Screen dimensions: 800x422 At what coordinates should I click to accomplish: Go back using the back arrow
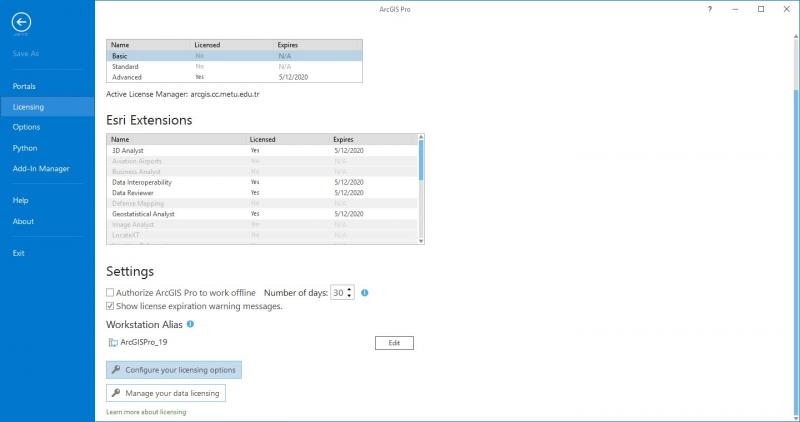21,22
